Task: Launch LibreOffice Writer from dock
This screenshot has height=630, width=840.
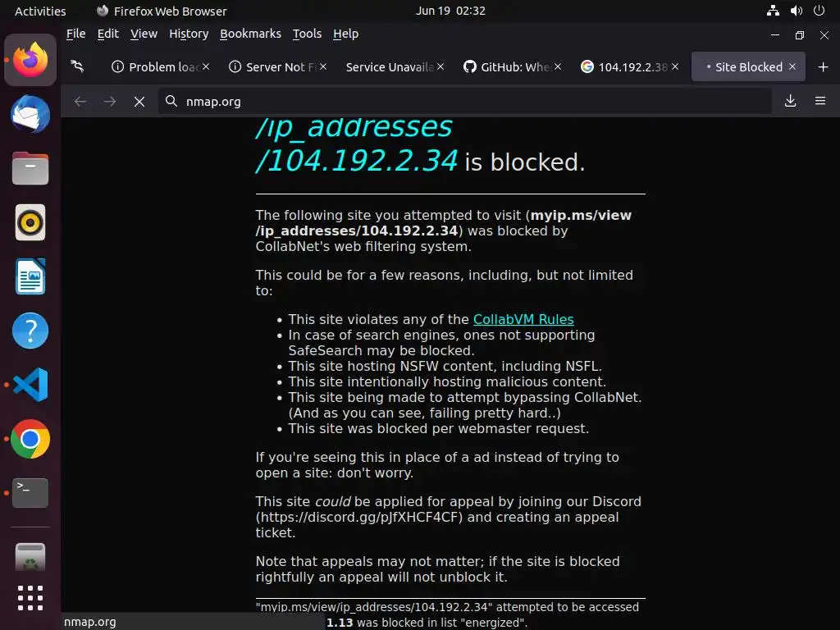Action: [30, 276]
